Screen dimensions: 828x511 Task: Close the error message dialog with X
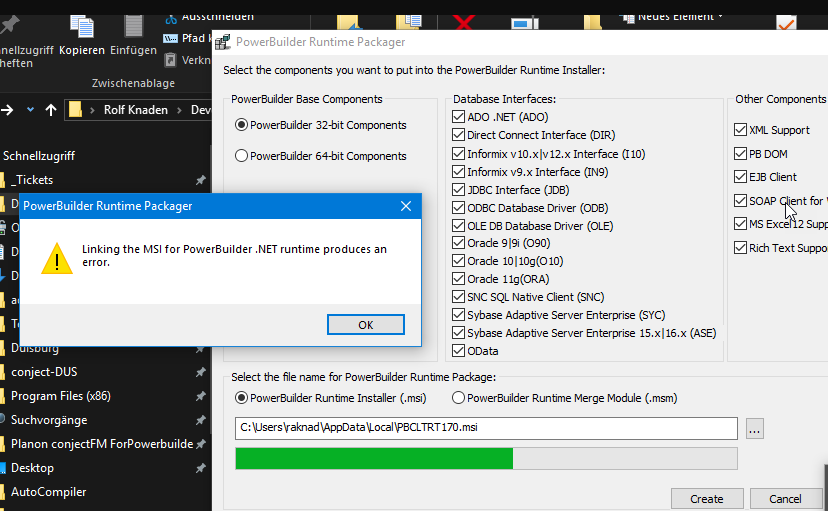[x=406, y=206]
